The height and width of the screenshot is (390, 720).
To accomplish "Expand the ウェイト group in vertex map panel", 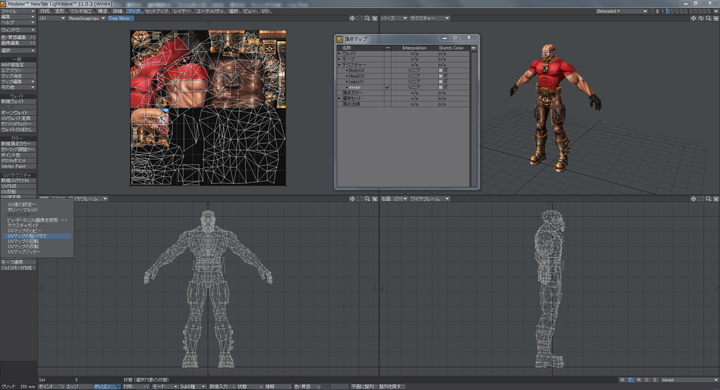I will tap(340, 54).
